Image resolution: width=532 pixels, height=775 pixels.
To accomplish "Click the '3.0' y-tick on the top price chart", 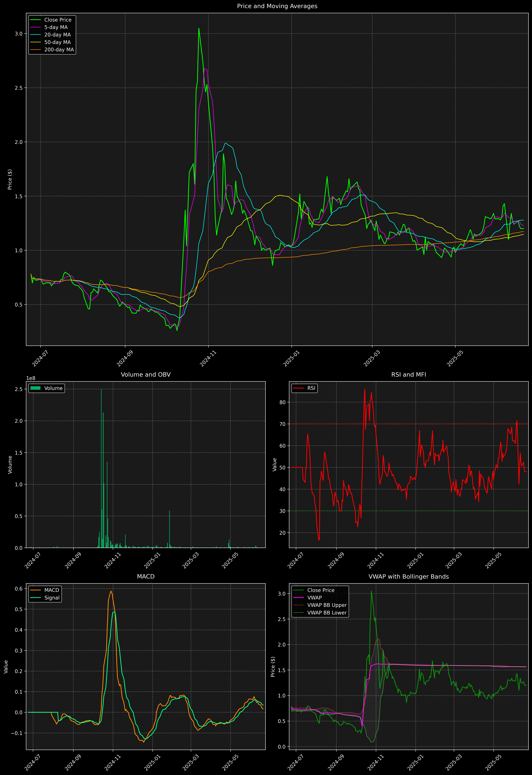I will pyautogui.click(x=19, y=34).
